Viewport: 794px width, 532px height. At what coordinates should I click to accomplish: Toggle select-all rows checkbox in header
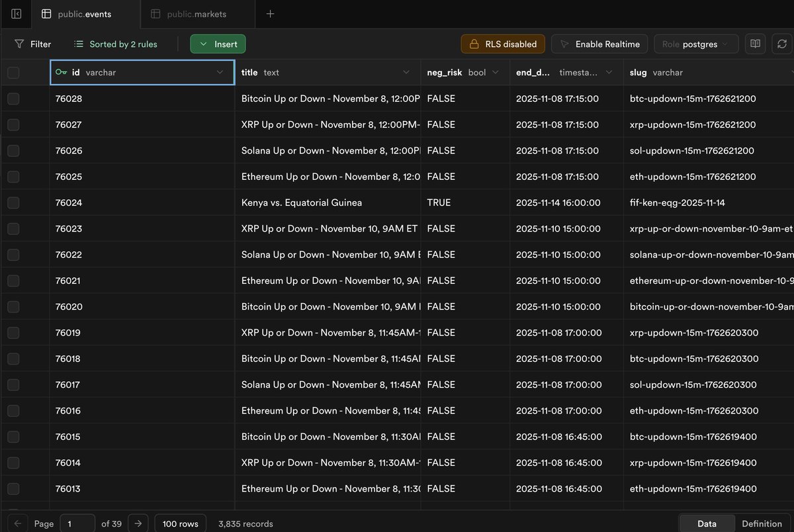click(13, 73)
